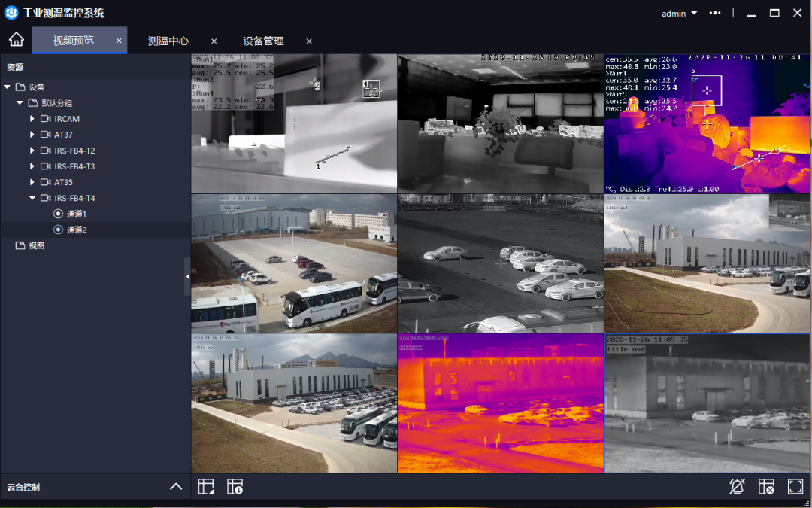Open the window layout split icon
This screenshot has height=508, width=812.
coord(206,487)
